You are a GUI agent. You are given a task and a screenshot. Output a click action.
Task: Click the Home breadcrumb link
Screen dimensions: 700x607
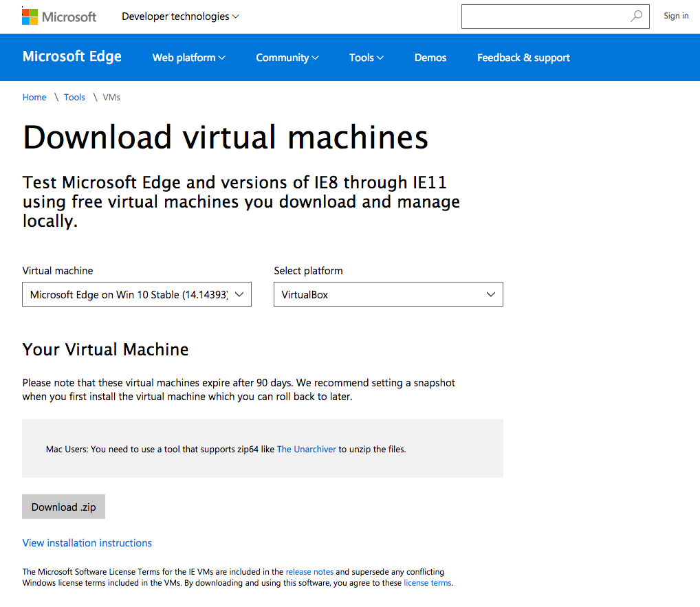34,98
